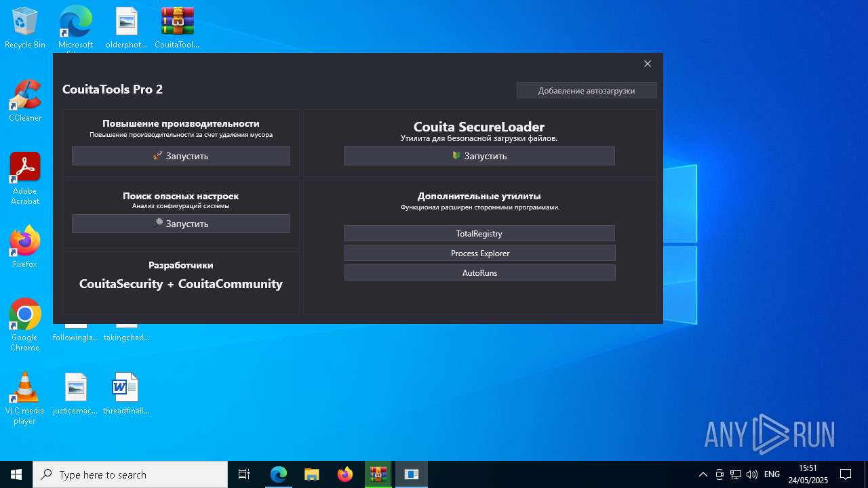This screenshot has height=488, width=868.
Task: Open network status tray icon
Action: 736,474
